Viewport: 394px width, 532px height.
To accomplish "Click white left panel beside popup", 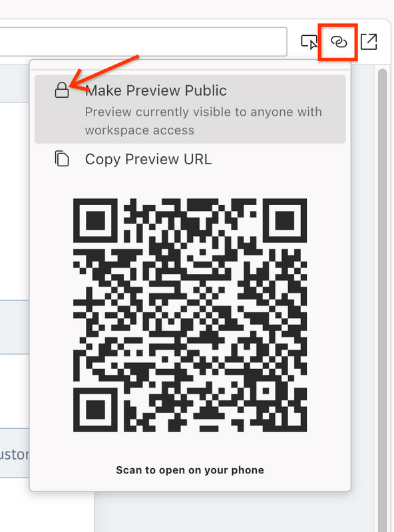I will pos(15,200).
